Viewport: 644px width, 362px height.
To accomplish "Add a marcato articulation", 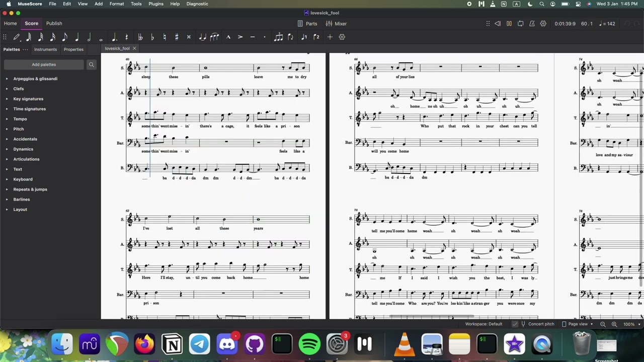I will click(228, 37).
